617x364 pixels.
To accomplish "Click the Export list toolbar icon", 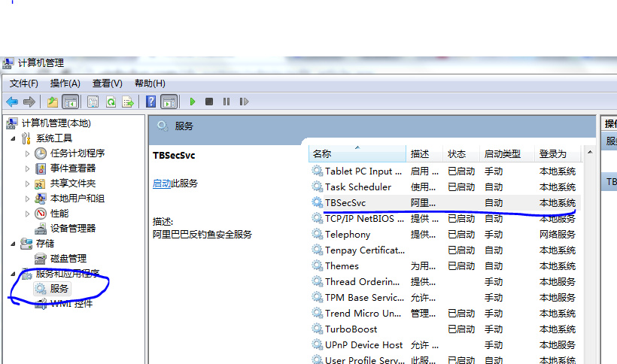I will pyautogui.click(x=128, y=102).
